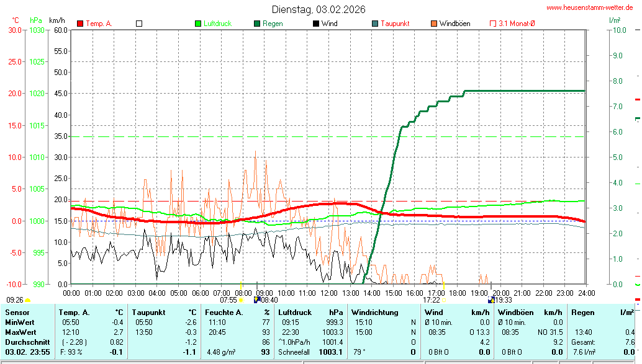Click the light green Luftdruck legend square
This screenshot has height=364, width=642.
[x=198, y=24]
